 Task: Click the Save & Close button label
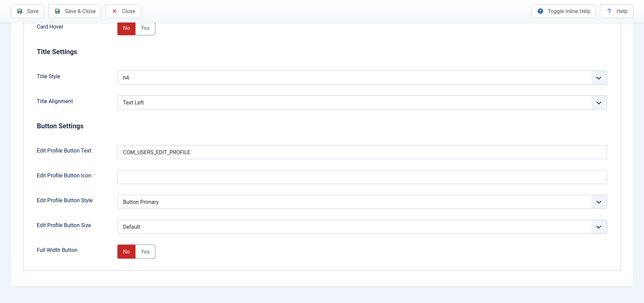click(x=80, y=11)
